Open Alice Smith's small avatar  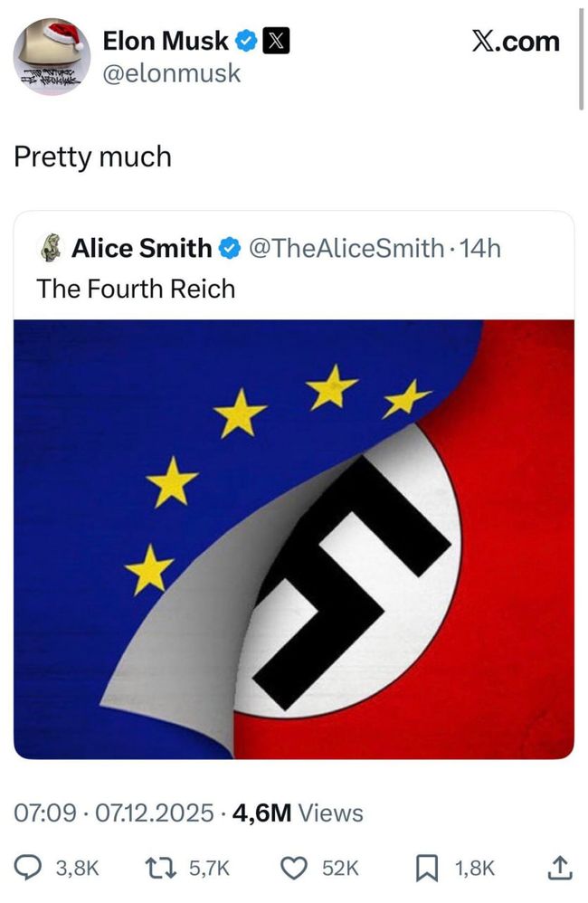click(51, 247)
